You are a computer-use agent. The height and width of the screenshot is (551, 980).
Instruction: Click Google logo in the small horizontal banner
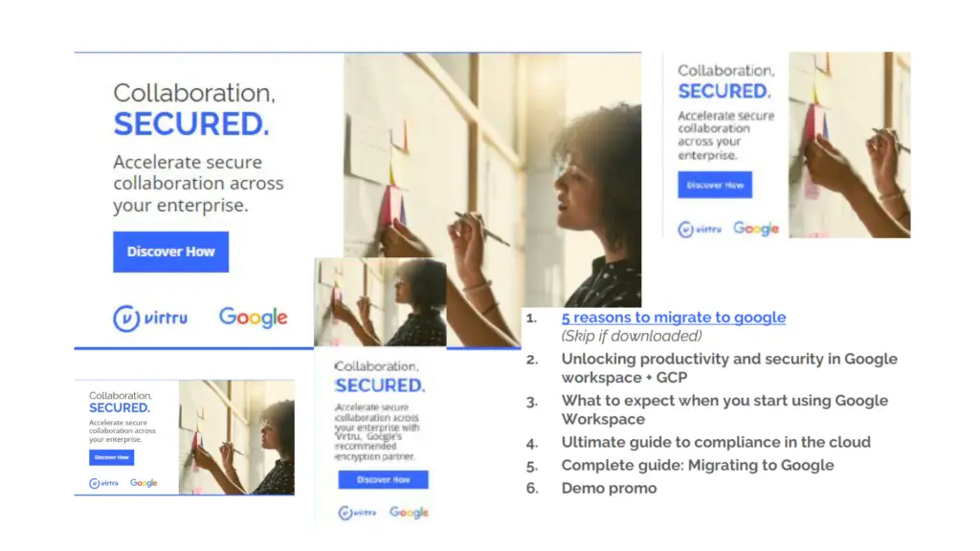click(144, 483)
